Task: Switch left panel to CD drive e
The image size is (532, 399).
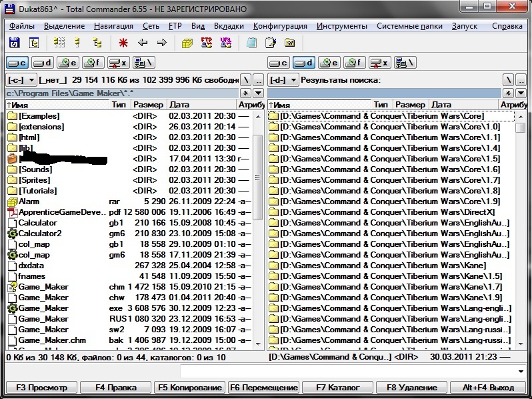Action: pos(68,63)
